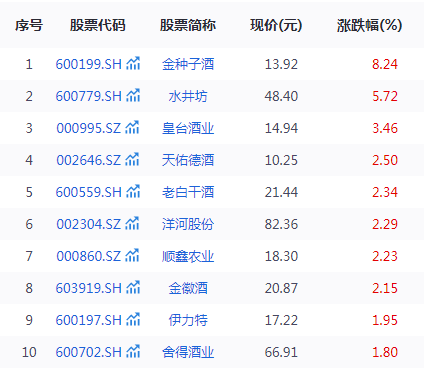Open chart icon beside 600197.SH

133,319
